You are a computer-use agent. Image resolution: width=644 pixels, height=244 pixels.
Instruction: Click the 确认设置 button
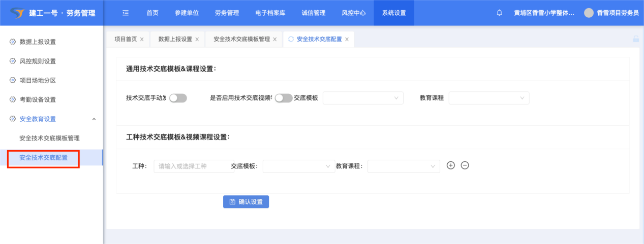click(x=246, y=201)
